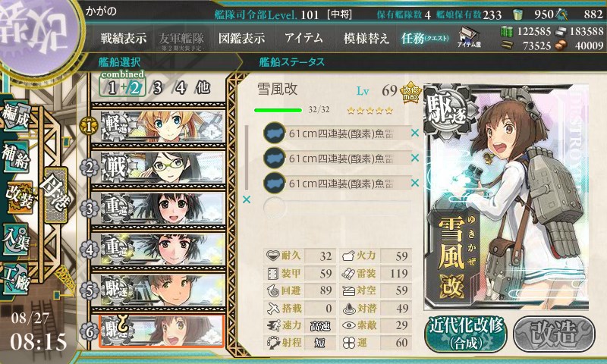The image size is (607, 364).
Task: Return to port via the 母港 center icon
Action: click(56, 195)
